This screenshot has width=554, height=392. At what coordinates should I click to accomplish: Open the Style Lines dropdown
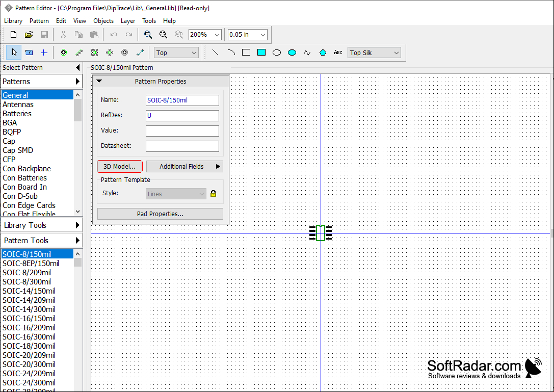point(176,194)
